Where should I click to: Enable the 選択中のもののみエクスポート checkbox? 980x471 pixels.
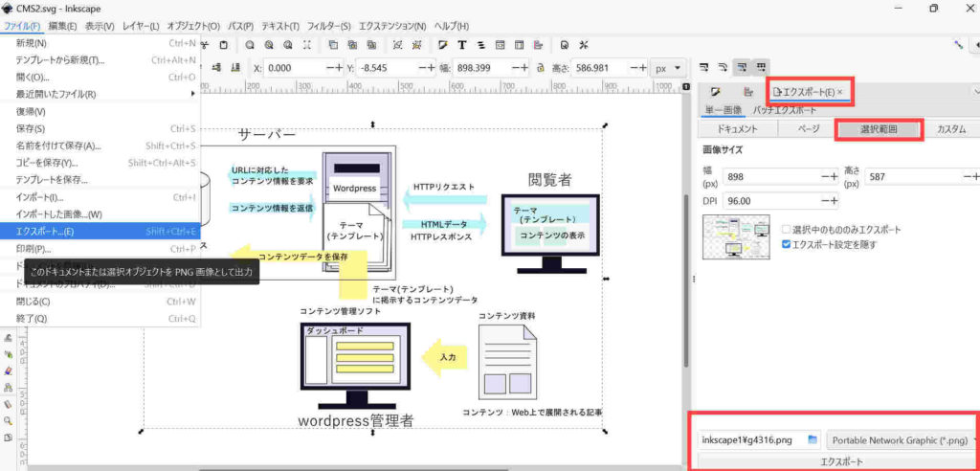[x=787, y=230]
